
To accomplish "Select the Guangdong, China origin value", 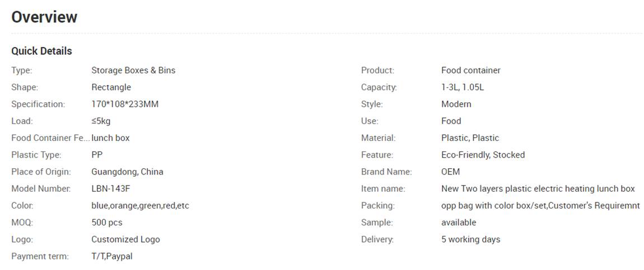I will click(x=127, y=172).
